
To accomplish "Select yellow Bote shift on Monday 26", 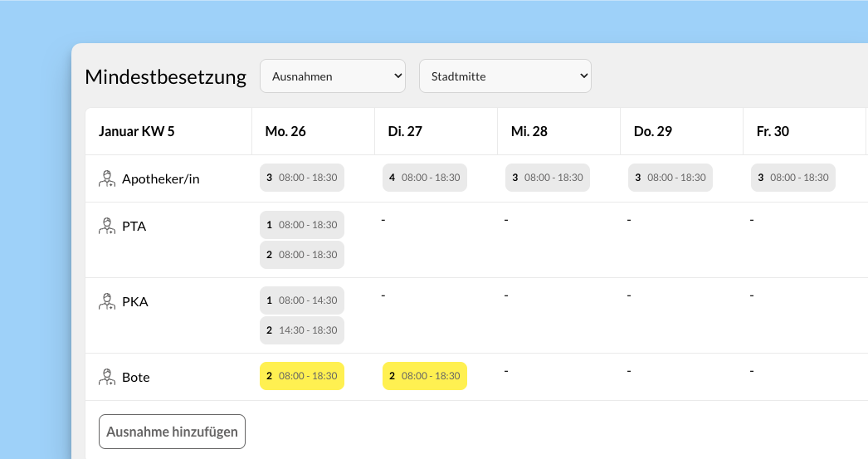I will [301, 376].
